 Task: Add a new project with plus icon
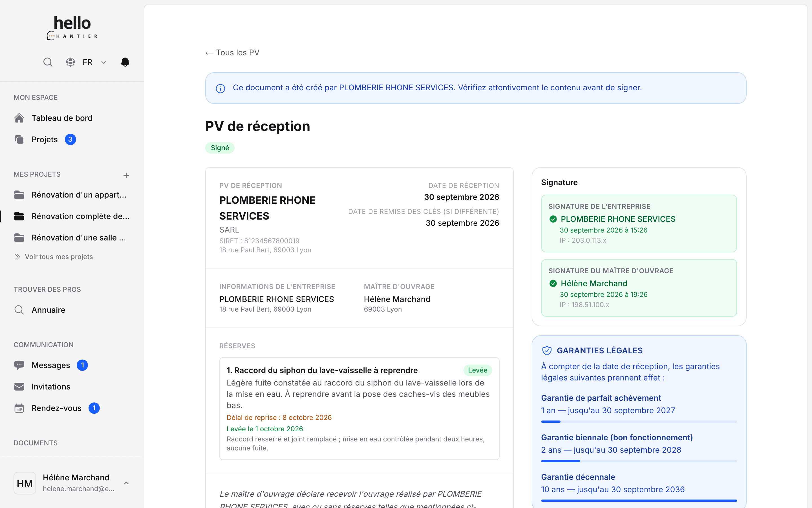pos(126,175)
